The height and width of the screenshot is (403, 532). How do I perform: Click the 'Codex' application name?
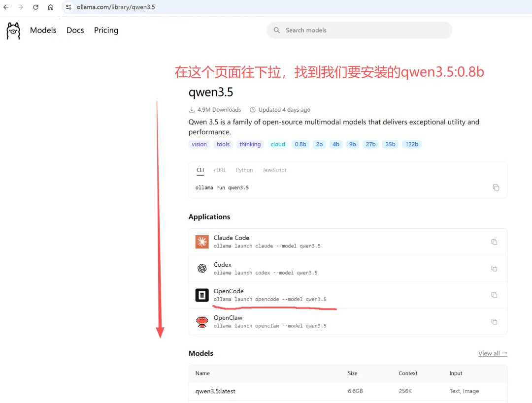222,265
